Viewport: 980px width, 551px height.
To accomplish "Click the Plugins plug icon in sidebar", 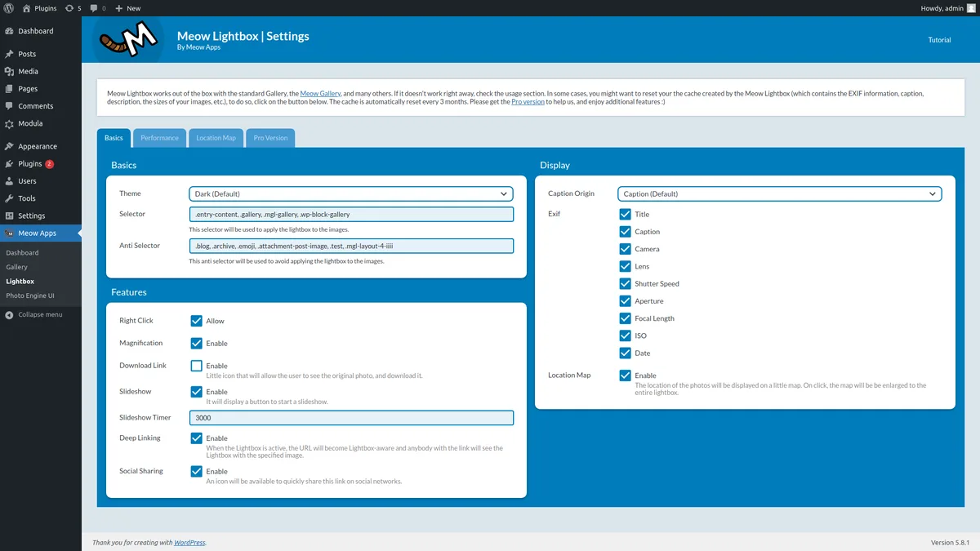I will (9, 164).
